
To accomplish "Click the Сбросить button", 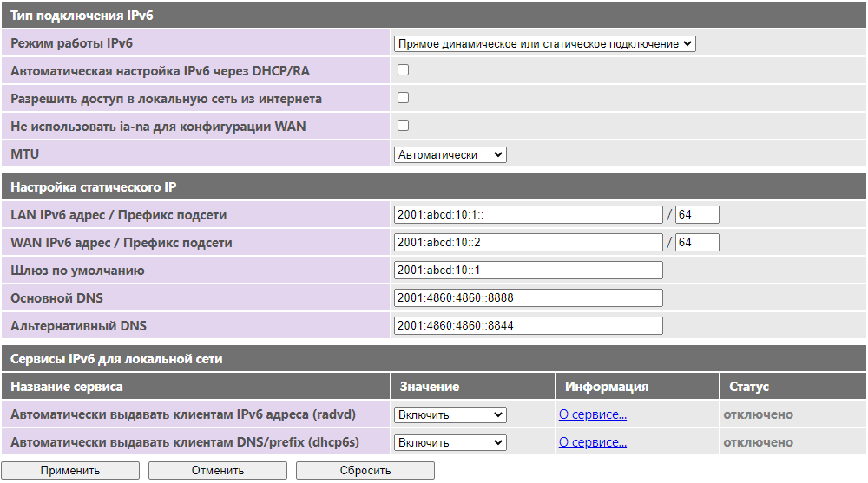I will pos(365,470).
